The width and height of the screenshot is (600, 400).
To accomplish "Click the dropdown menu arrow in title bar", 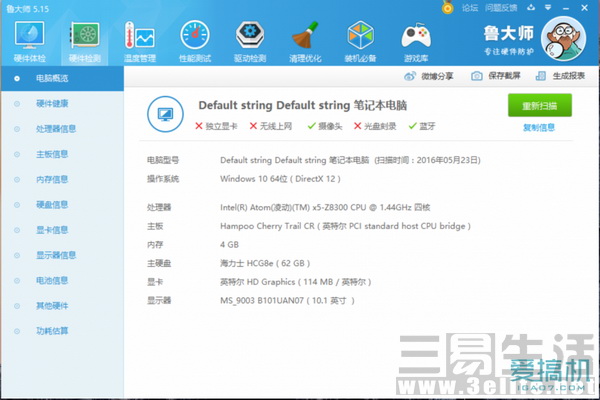I will [548, 7].
